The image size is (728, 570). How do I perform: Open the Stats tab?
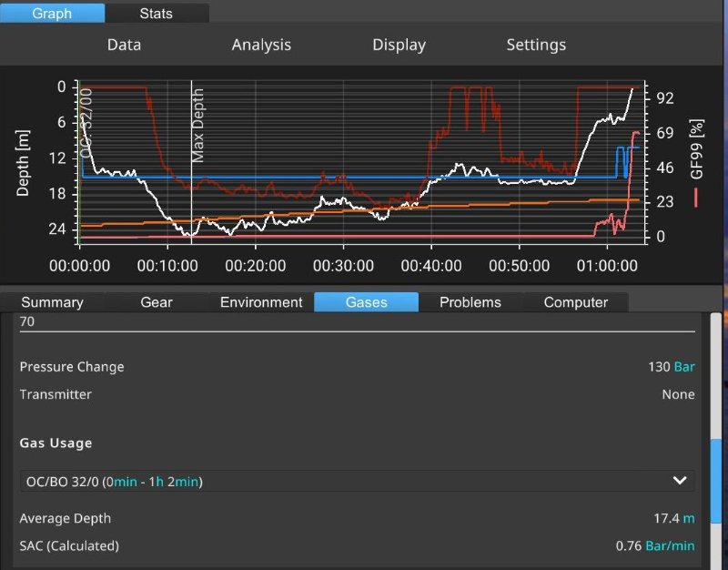pyautogui.click(x=157, y=13)
